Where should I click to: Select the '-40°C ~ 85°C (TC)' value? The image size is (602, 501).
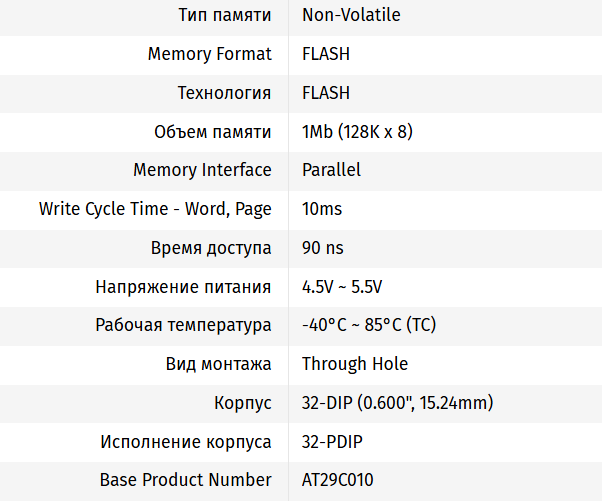(x=369, y=325)
